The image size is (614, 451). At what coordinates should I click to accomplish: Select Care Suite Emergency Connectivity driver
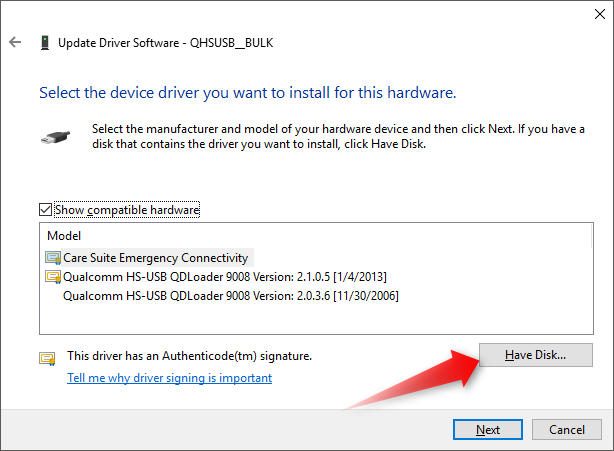[x=155, y=258]
